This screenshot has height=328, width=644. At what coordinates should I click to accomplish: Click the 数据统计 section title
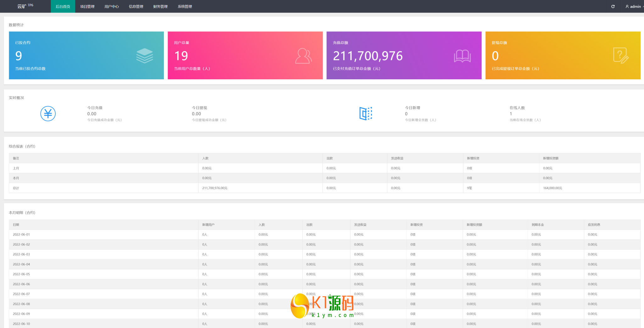[16, 25]
